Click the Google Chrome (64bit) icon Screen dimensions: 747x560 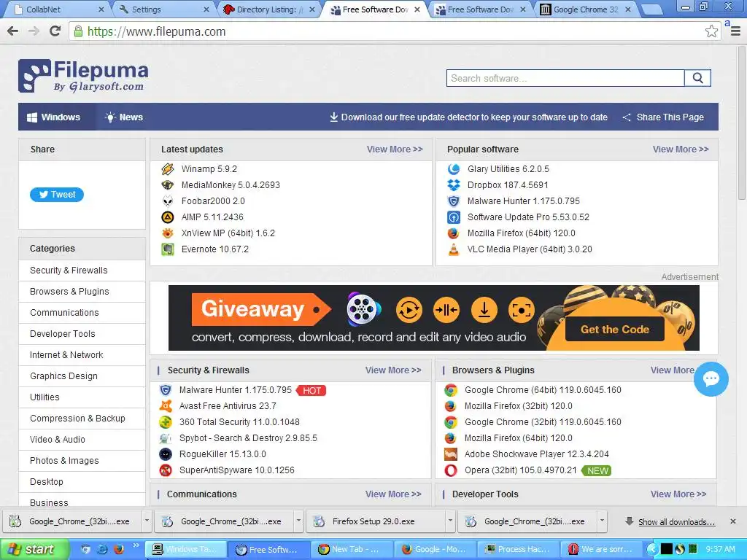451,390
